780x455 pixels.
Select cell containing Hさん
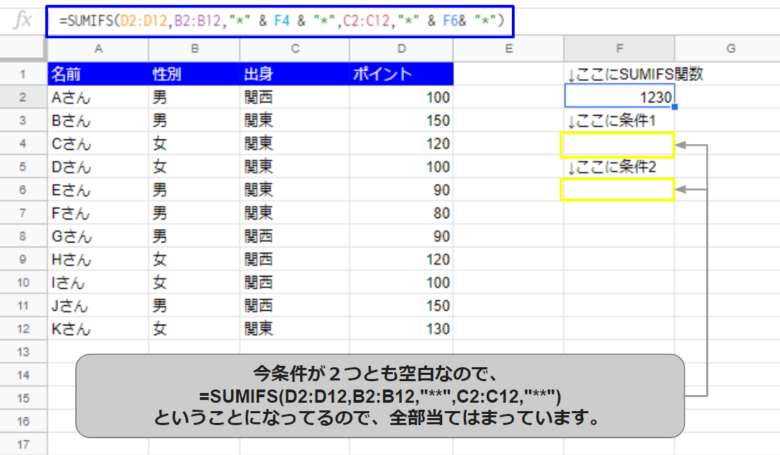[98, 259]
